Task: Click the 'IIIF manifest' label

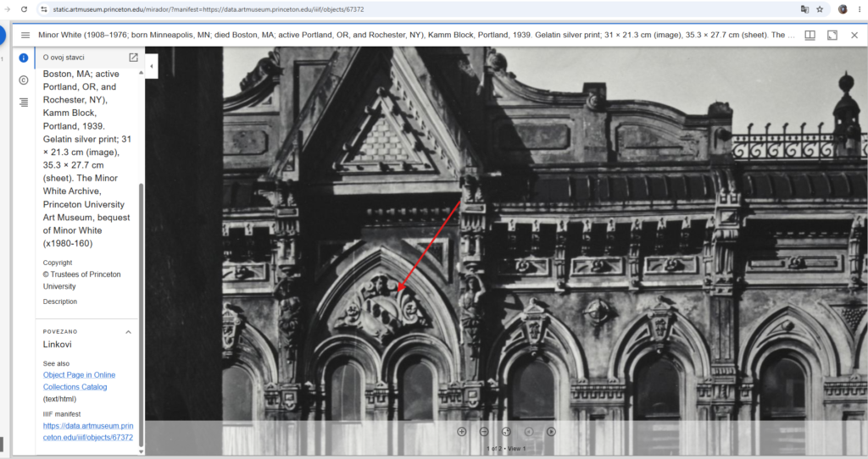Action: point(62,414)
